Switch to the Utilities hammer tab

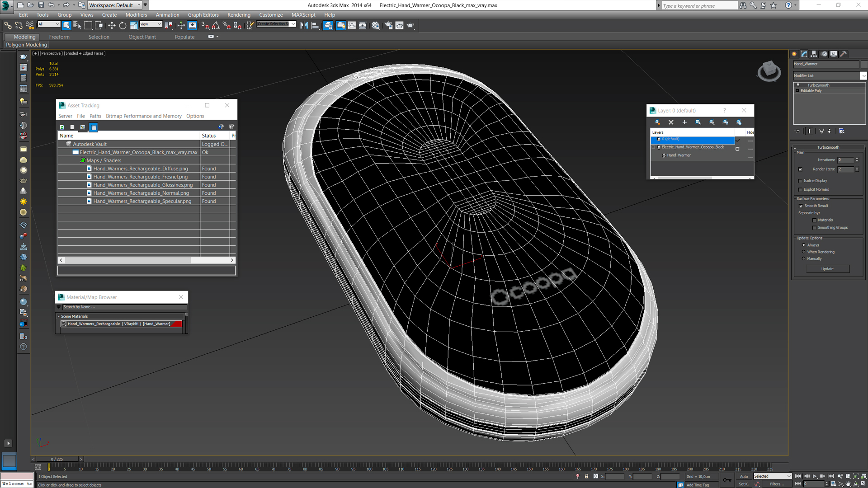pyautogui.click(x=844, y=54)
